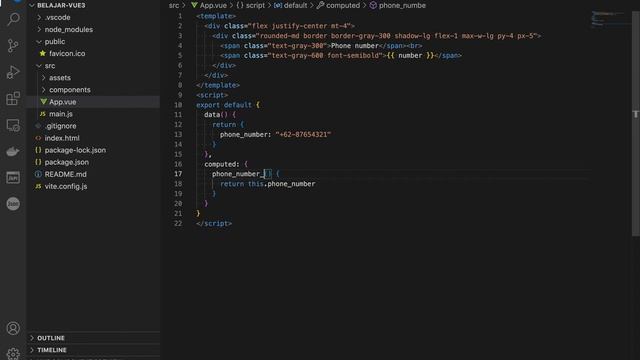The width and height of the screenshot is (640, 360).
Task: Click "{{ number }}" interpolation on line 5
Action: pos(410,56)
